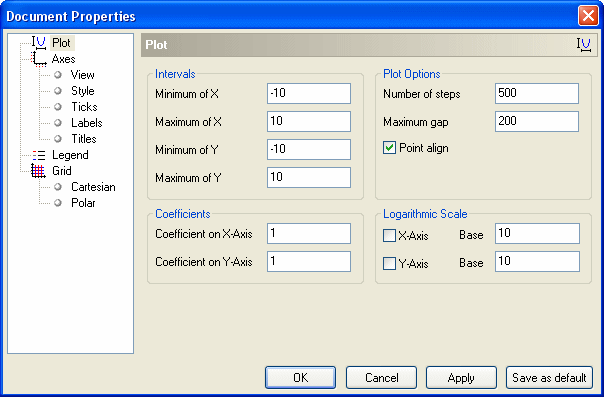Click the OK button
604x397 pixels.
[300, 377]
